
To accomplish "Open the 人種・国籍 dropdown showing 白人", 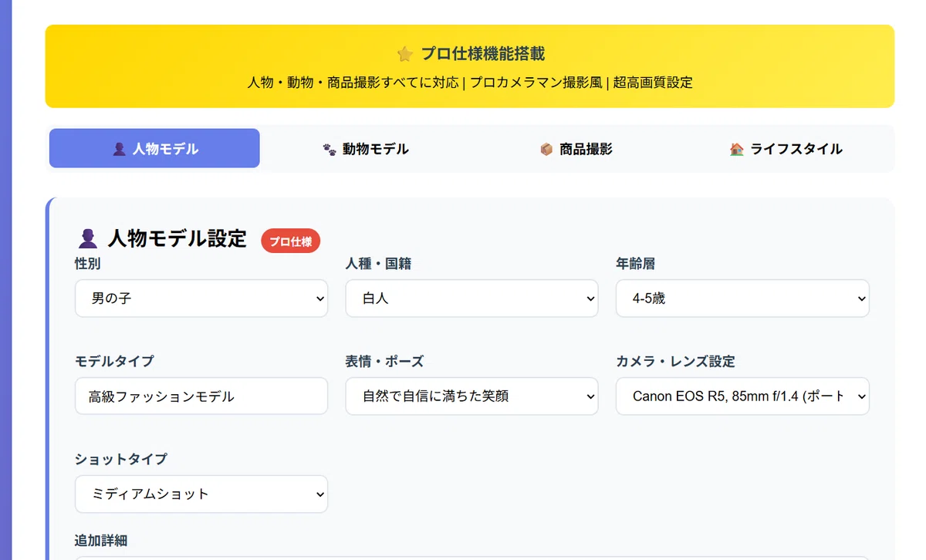I will pos(471,298).
